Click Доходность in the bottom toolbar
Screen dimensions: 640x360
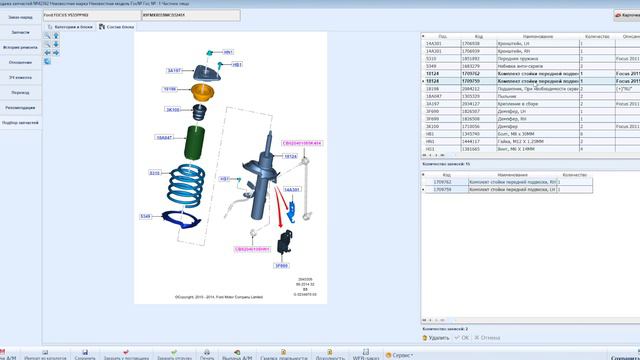pos(330,355)
